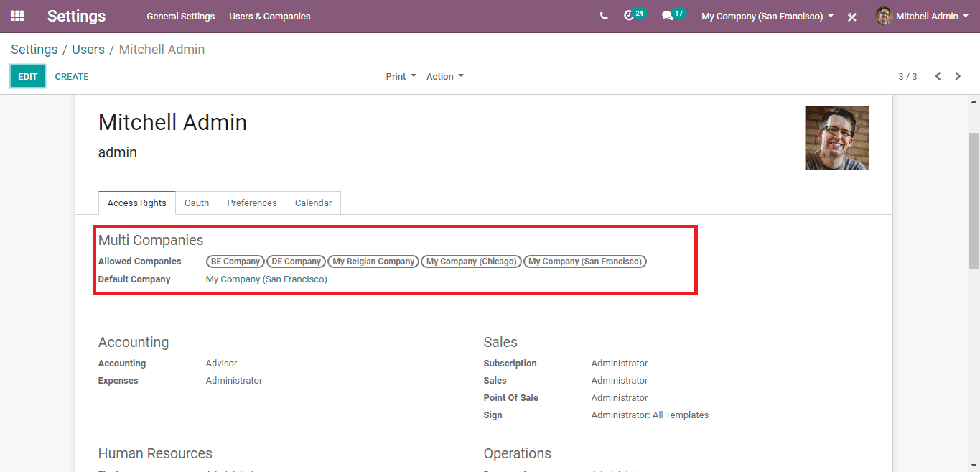Click Subscription value Administrator

620,364
